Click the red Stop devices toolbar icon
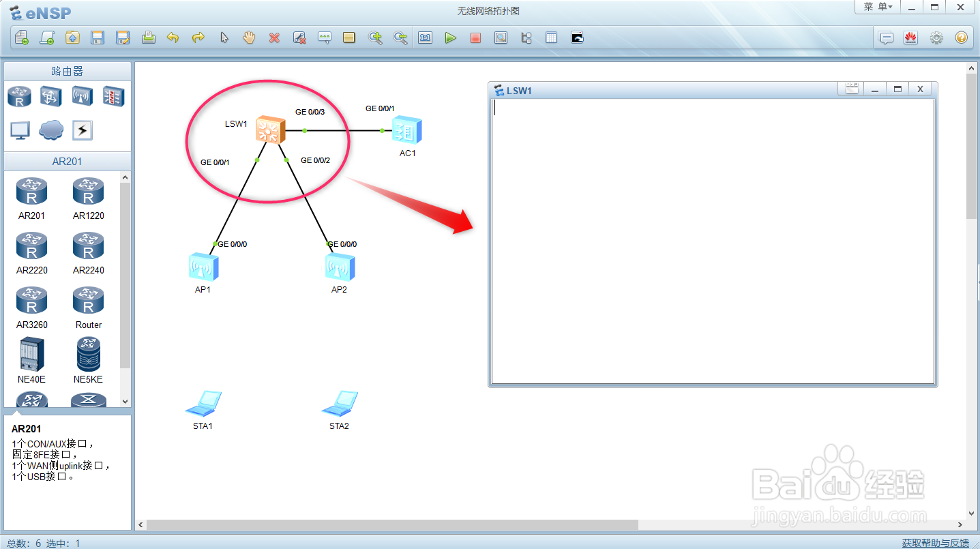Screen dimensions: 980x549 coord(475,38)
